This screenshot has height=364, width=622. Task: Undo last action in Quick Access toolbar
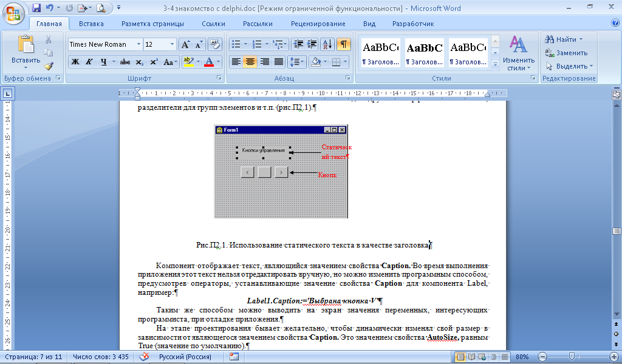(x=49, y=8)
